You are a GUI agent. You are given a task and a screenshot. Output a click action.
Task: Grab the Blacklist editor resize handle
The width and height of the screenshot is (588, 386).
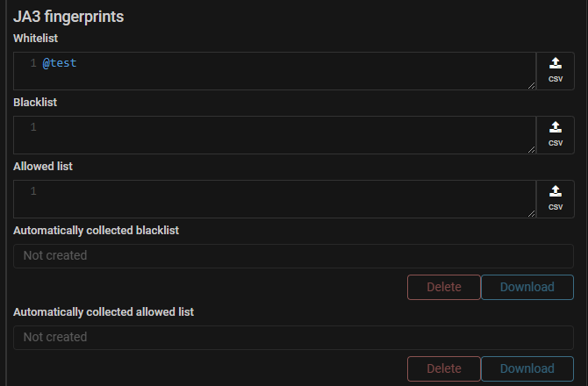[531, 149]
